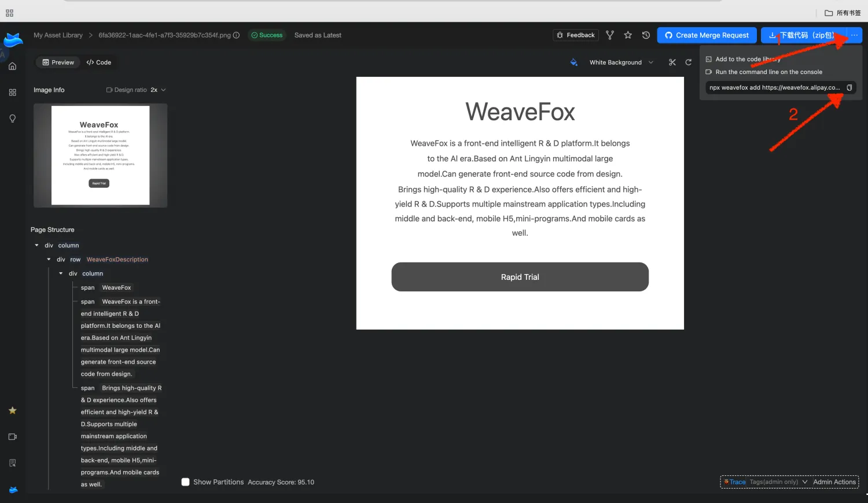The width and height of the screenshot is (868, 503).
Task: Copy the npx weavefox command
Action: click(849, 88)
